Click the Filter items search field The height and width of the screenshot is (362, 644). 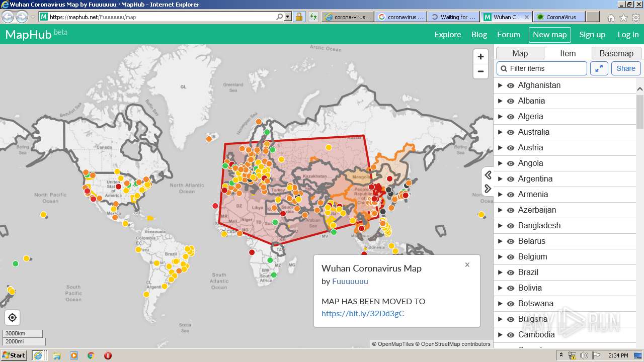click(542, 68)
